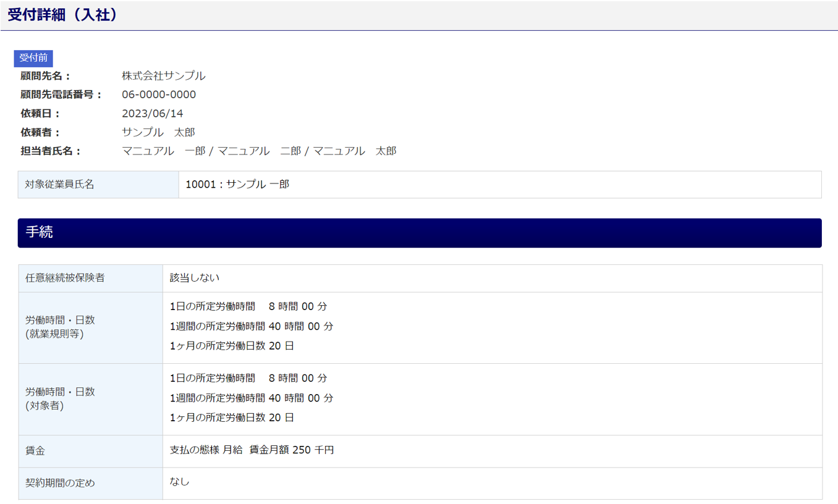Screen dimensions: 838x504
Task: Click 1ヶ月の所定労働日数 in the 対象者 row
Action: 217,418
